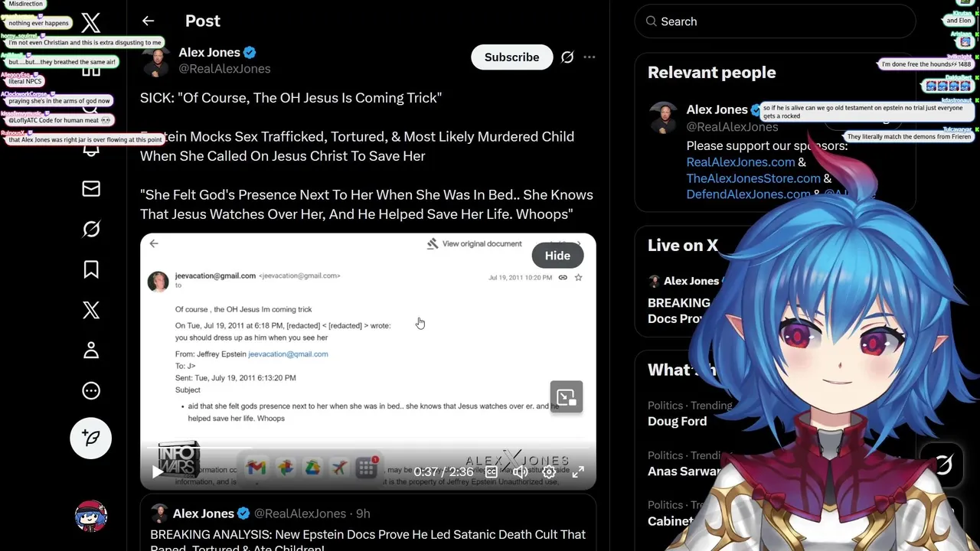This screenshot has width=980, height=551.
Task: Open Alex Jones avatar in Relevant people
Action: pyautogui.click(x=663, y=118)
